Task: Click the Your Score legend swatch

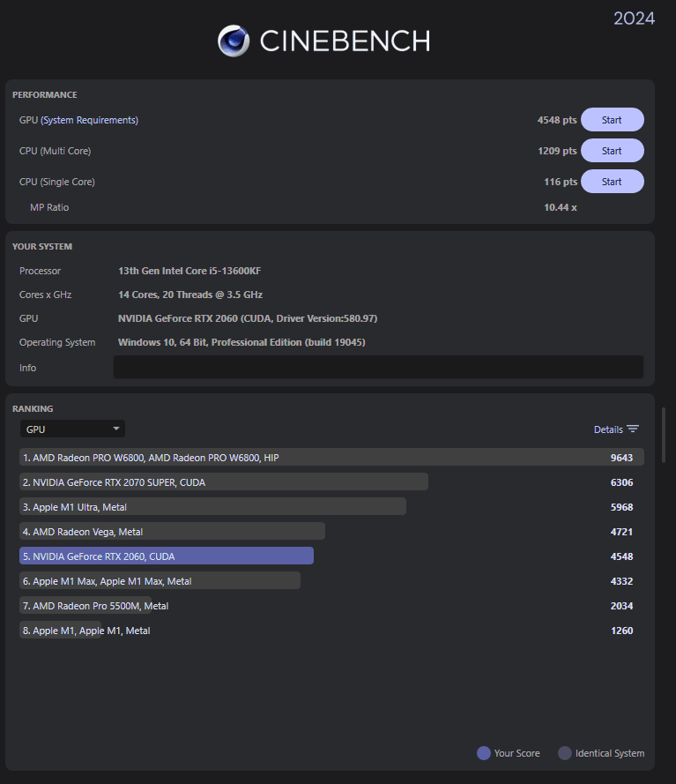Action: click(484, 753)
